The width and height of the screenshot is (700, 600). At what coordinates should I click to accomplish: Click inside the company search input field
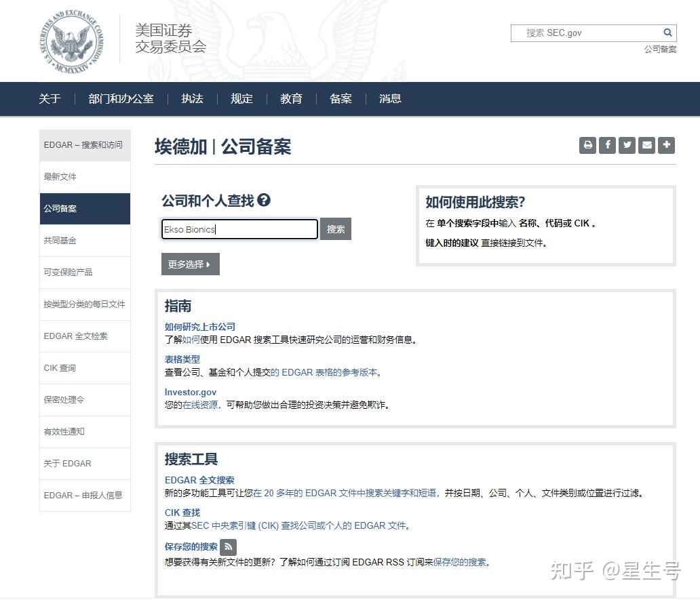239,228
